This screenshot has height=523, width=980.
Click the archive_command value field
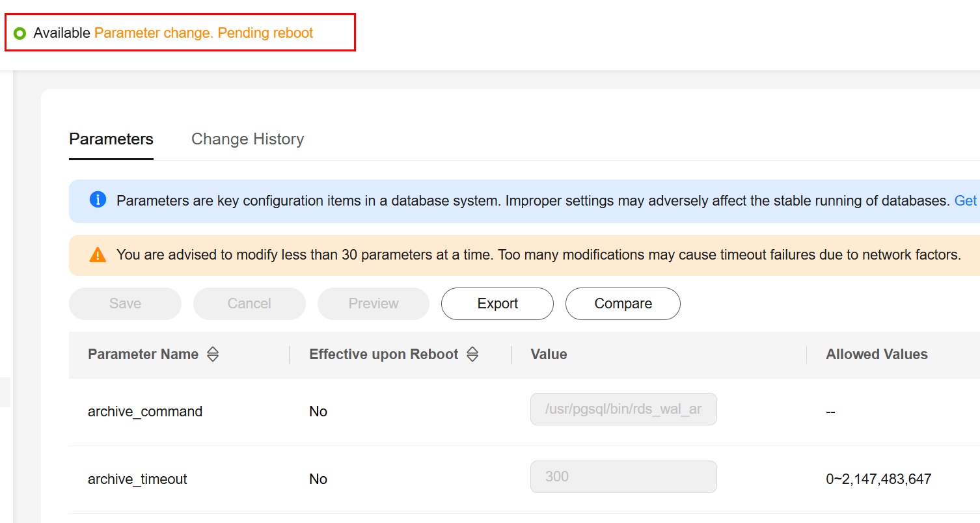coord(623,409)
